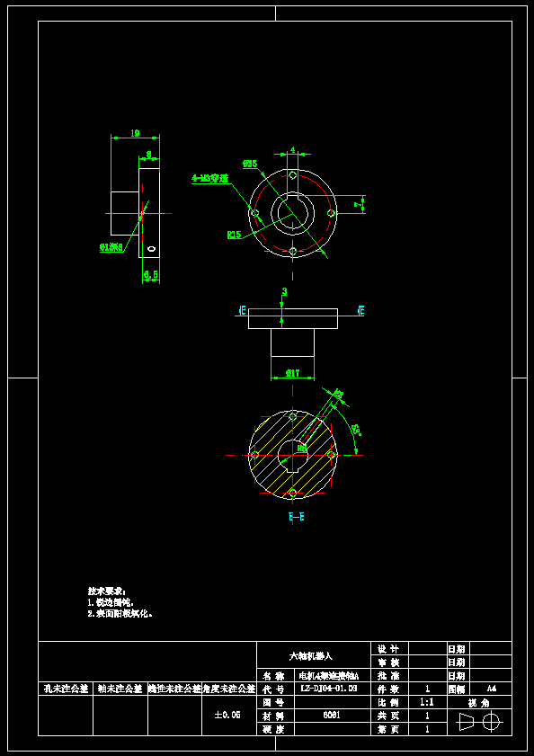Viewport: 534px width, 756px height.
Task: Select the "Ø17" diameter dimension
Action: click(x=293, y=373)
